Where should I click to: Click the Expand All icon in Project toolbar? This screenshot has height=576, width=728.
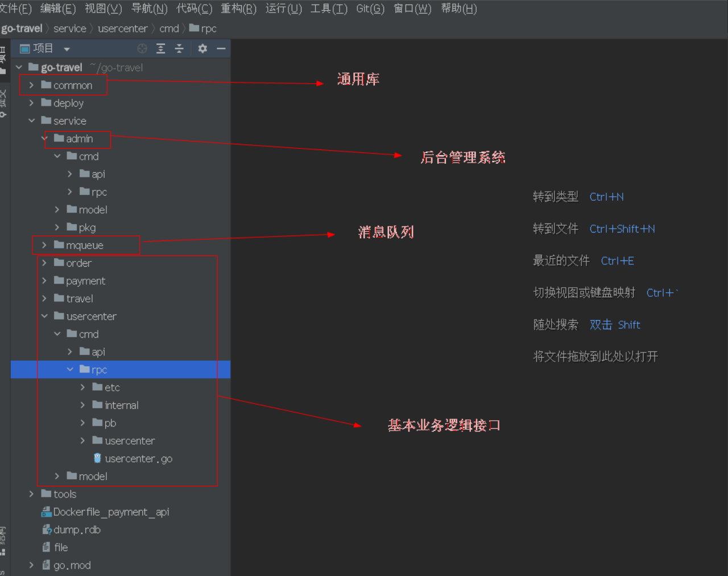[161, 48]
